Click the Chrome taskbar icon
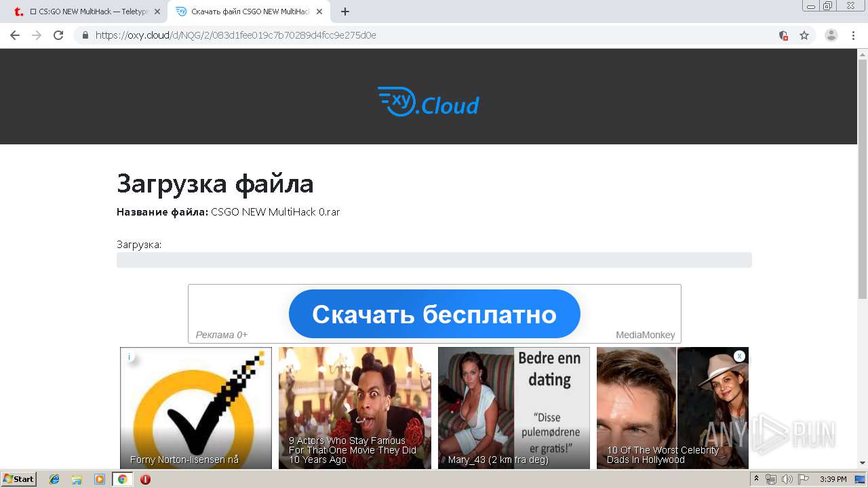 click(x=122, y=479)
